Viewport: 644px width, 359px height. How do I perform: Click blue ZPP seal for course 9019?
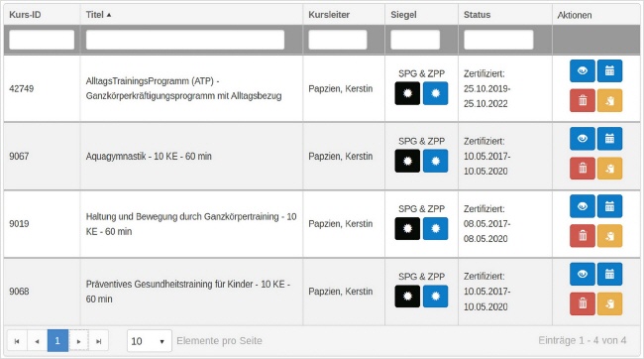coord(435,229)
